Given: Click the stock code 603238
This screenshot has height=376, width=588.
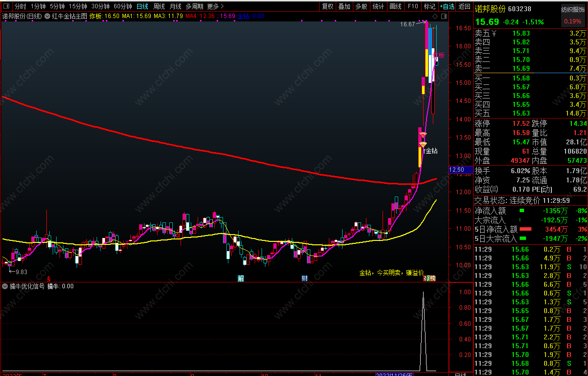Looking at the screenshot, I should point(520,9).
